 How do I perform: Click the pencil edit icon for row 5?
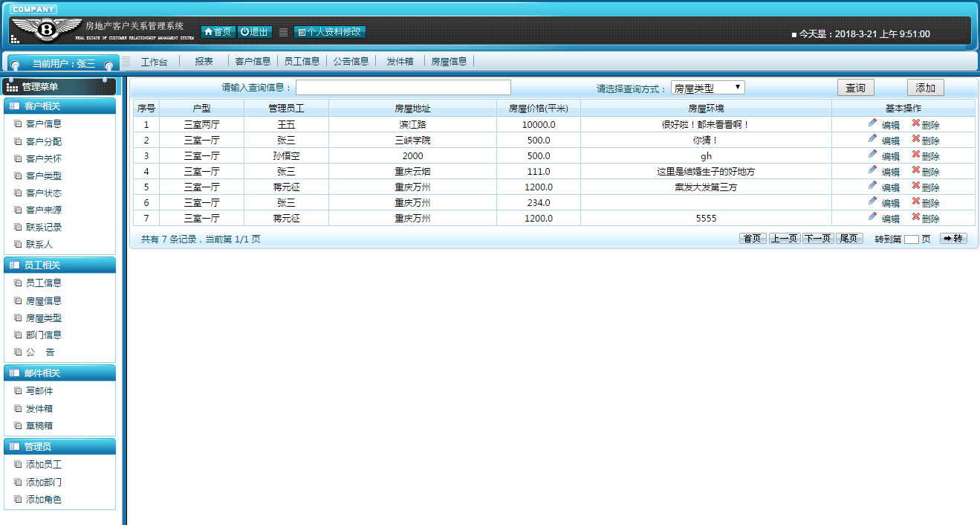coord(872,186)
